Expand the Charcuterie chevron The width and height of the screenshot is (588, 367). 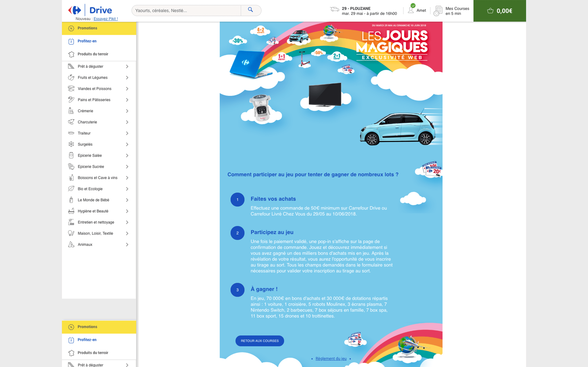(127, 122)
